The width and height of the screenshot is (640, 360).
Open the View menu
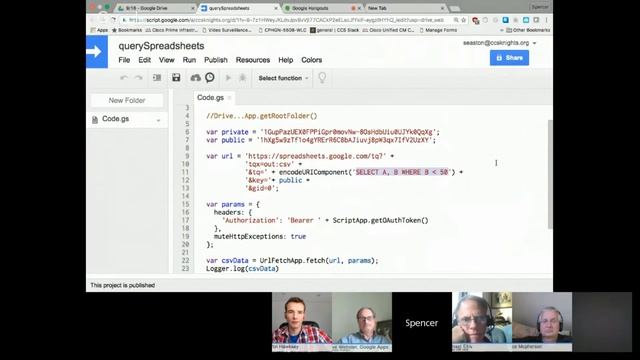[167, 60]
